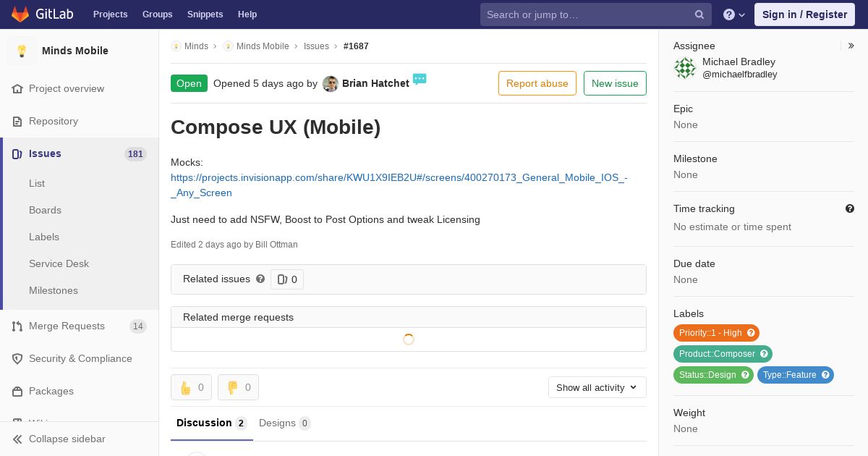
Task: Open the Help menu item in navbar
Action: pos(247,14)
